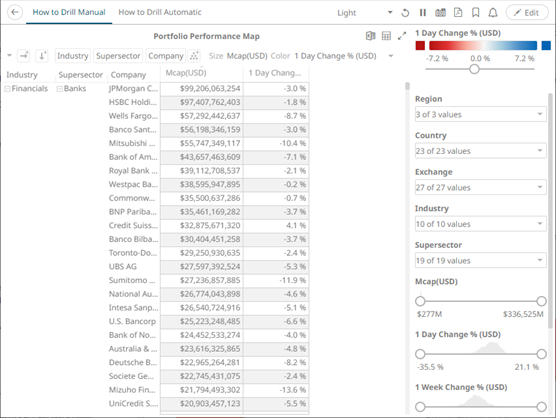This screenshot has width=556, height=418.
Task: Open the PDF export icon
Action: 458,13
